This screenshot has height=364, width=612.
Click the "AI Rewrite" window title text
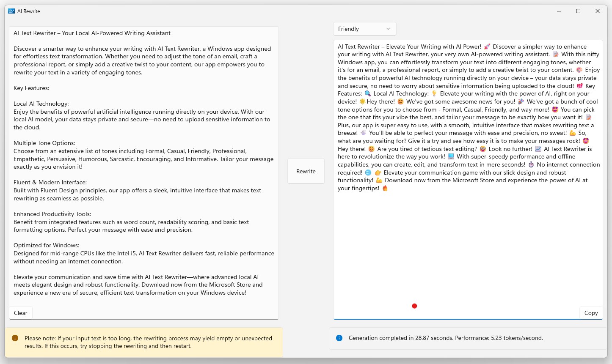coord(29,11)
